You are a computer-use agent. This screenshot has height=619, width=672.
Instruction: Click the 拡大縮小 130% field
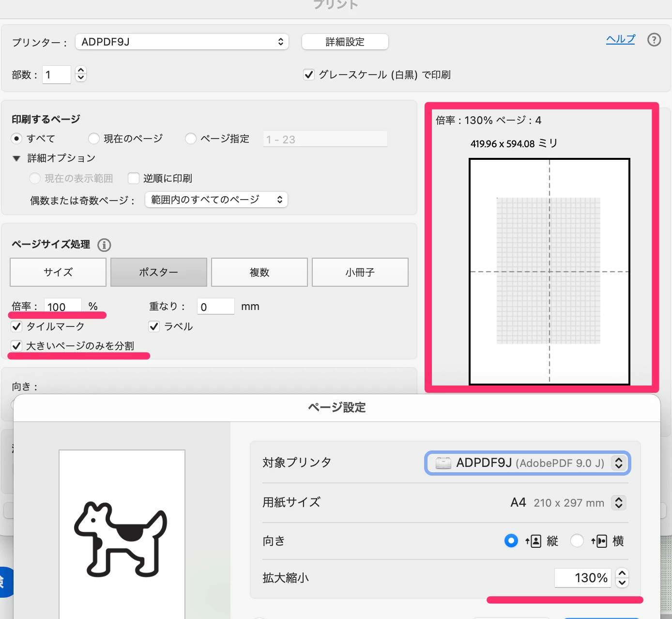pos(583,577)
